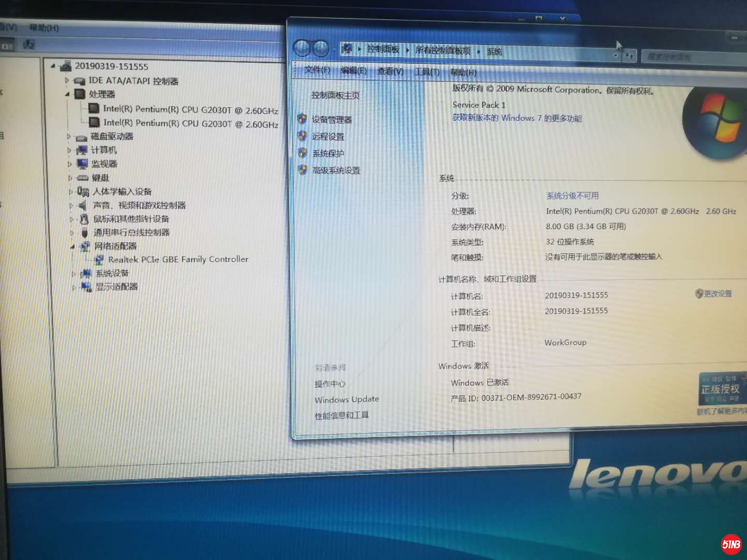The image size is (747, 560).
Task: Open the 工具(T) menu
Action: click(x=426, y=72)
